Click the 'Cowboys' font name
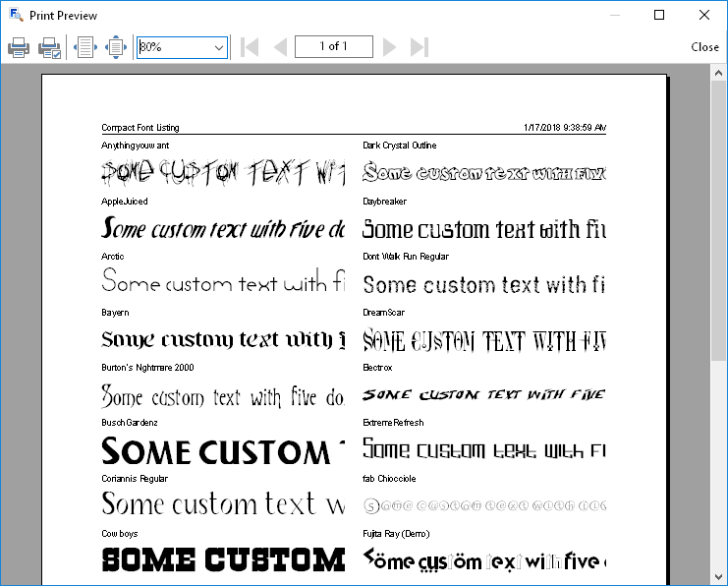728x586 pixels. click(120, 534)
